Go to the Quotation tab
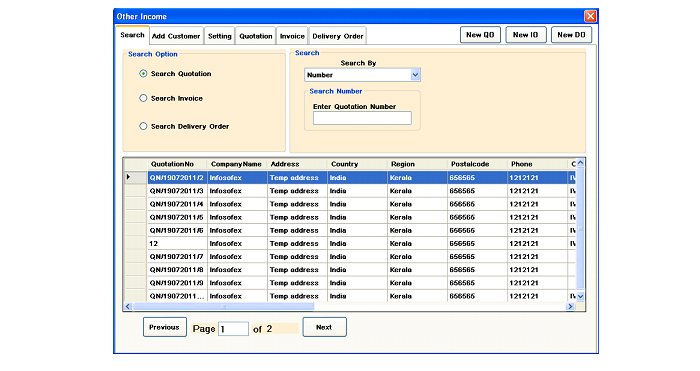Image resolution: width=700 pixels, height=371 pixels. click(255, 36)
